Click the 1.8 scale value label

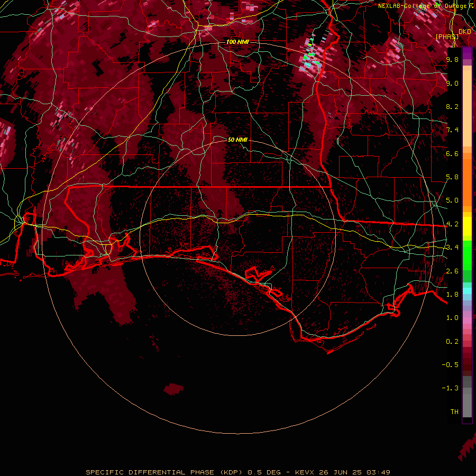click(452, 295)
